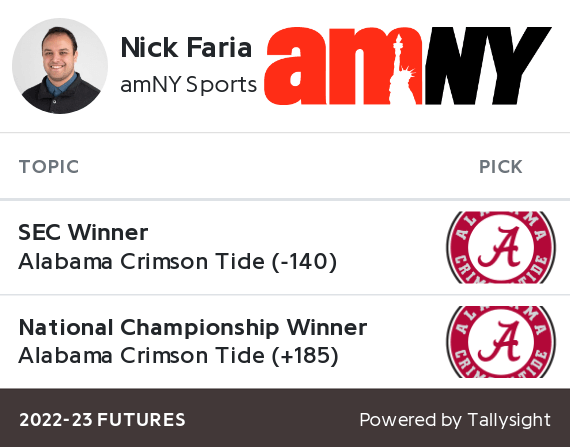Select the TOPIC column header
This screenshot has height=447, width=570.
point(49,167)
